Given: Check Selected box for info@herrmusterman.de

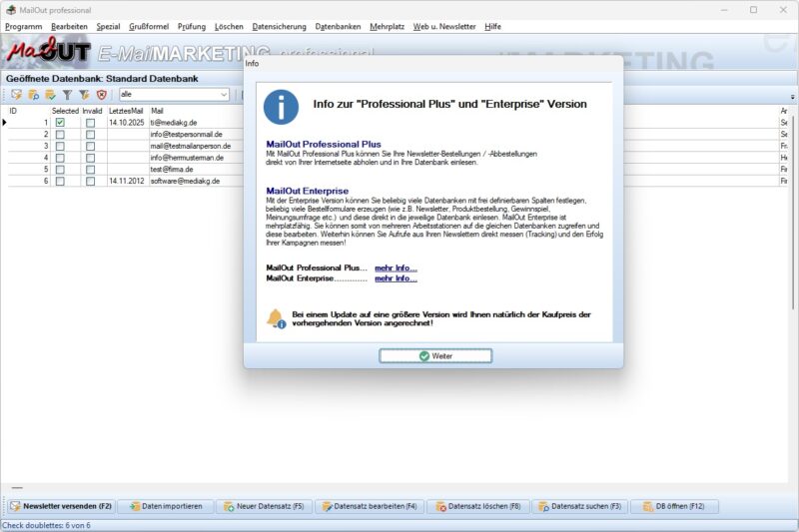Looking at the screenshot, I should (x=60, y=158).
